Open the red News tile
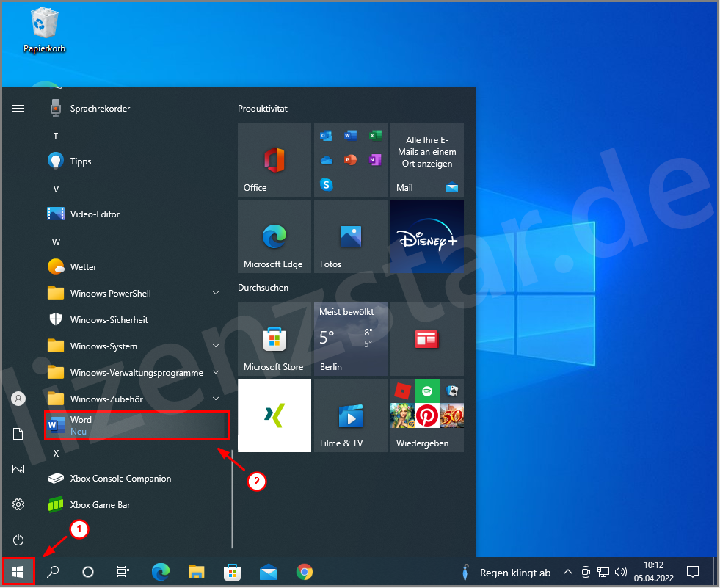The image size is (720, 588). coord(427,339)
